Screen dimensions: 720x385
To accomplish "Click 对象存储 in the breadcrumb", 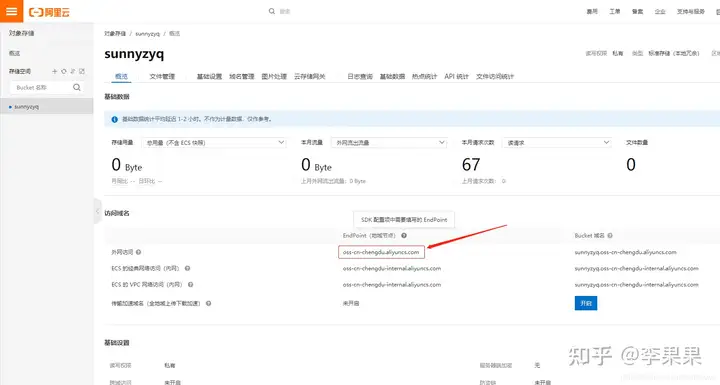I will pyautogui.click(x=115, y=34).
